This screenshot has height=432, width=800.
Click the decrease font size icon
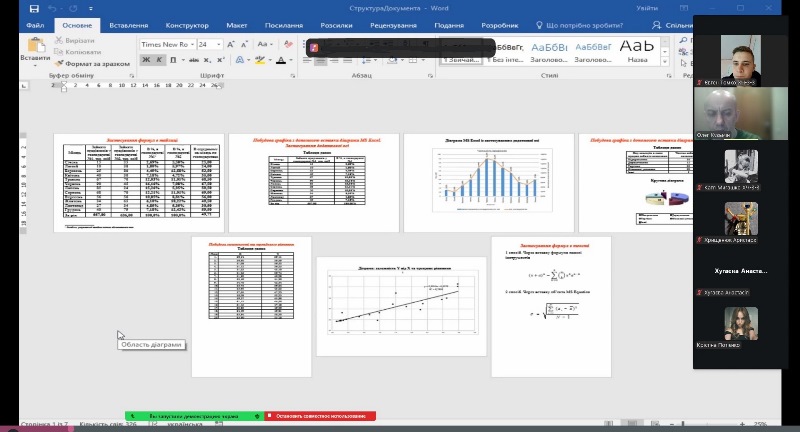[x=244, y=44]
